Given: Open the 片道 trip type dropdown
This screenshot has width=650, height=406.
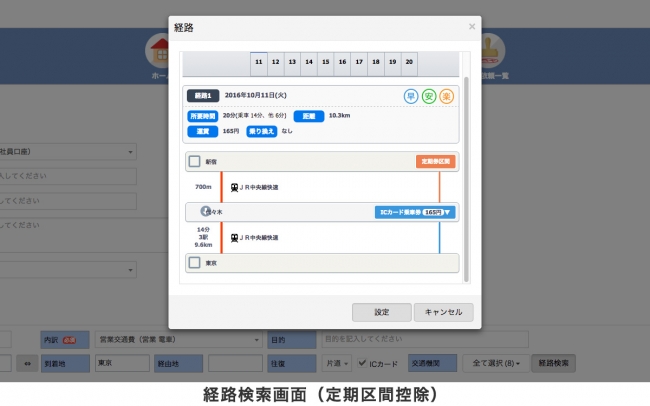Looking at the screenshot, I should (337, 363).
